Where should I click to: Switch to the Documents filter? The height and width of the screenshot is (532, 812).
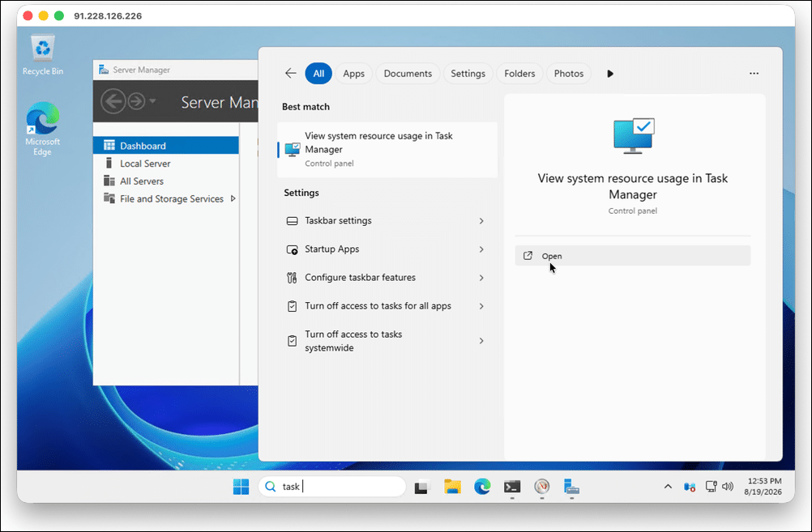[x=408, y=74]
